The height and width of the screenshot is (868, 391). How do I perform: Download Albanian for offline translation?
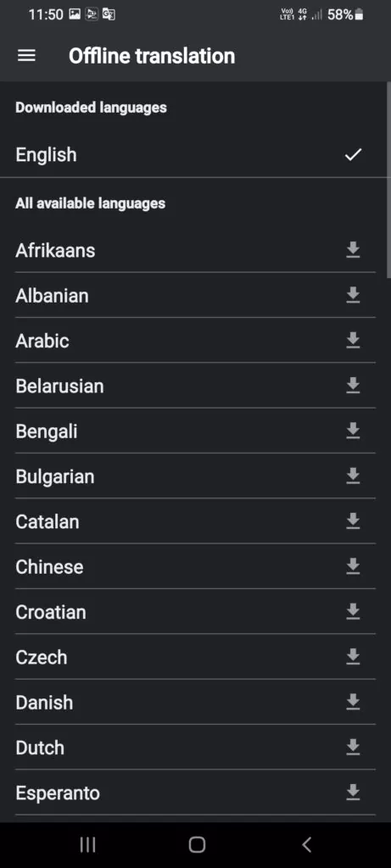[x=353, y=296]
